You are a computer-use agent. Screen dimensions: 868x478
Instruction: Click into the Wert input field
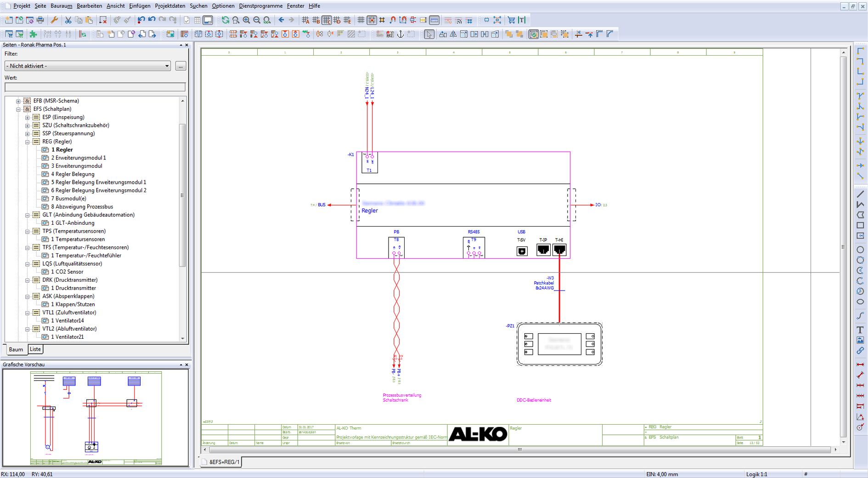95,87
